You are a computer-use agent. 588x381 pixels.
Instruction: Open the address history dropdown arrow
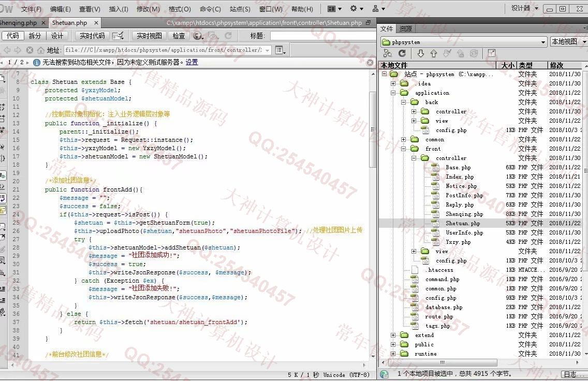click(268, 50)
